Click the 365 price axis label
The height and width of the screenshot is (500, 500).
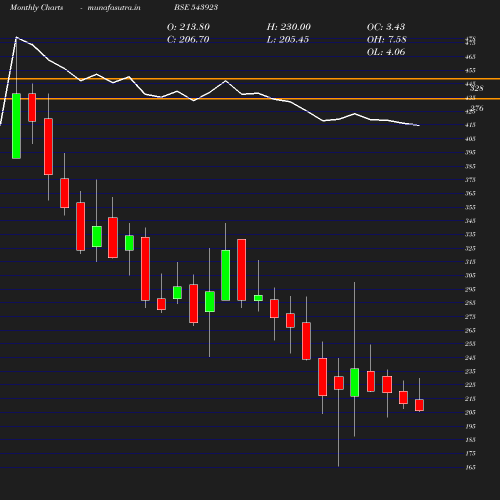coord(470,193)
